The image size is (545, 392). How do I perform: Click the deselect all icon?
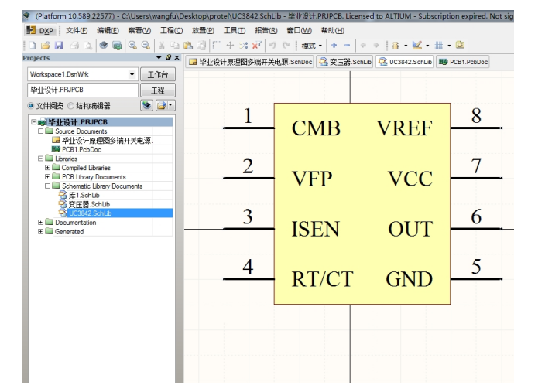point(243,46)
